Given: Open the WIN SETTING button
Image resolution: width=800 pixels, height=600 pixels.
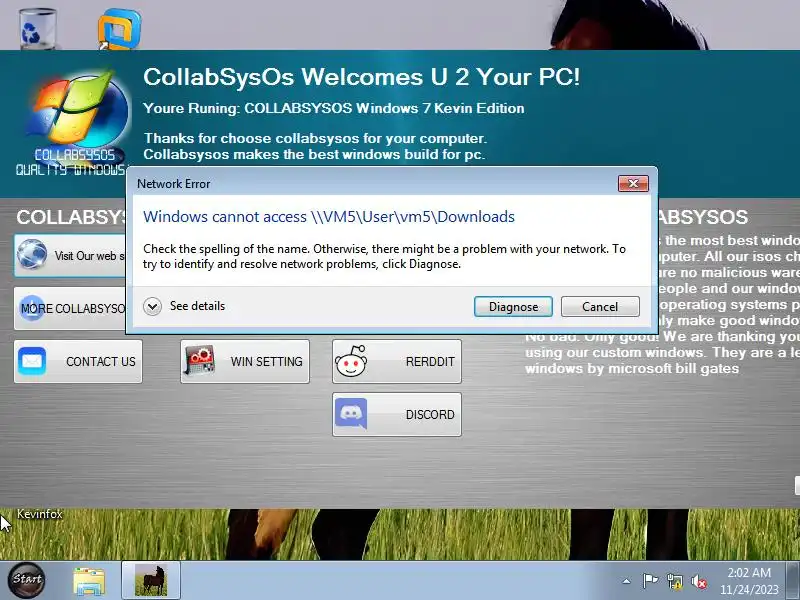Looking at the screenshot, I should click(x=245, y=361).
